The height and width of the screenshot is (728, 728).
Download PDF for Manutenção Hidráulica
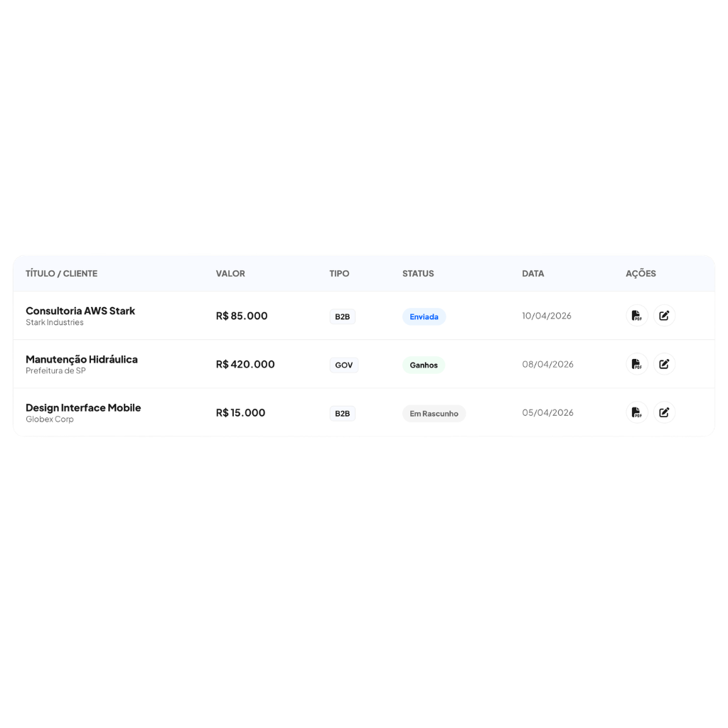pyautogui.click(x=636, y=364)
